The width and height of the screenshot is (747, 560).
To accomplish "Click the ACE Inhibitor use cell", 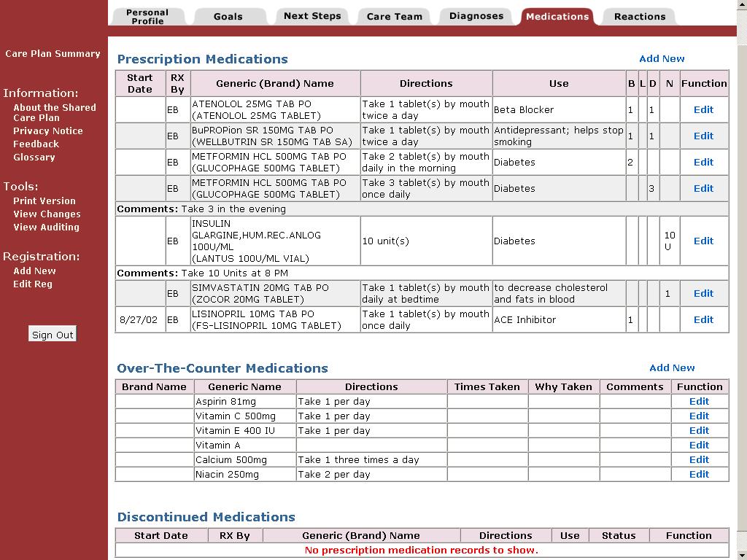I will (559, 319).
